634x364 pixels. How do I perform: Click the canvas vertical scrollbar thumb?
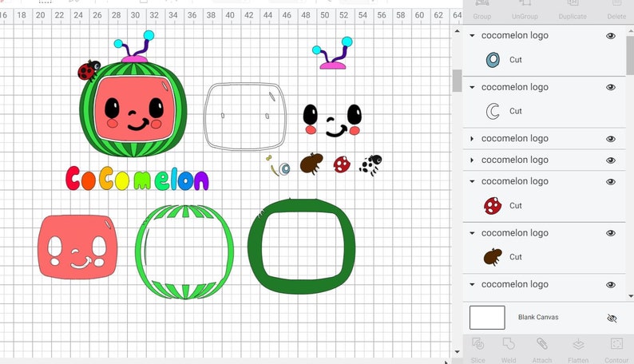click(457, 81)
